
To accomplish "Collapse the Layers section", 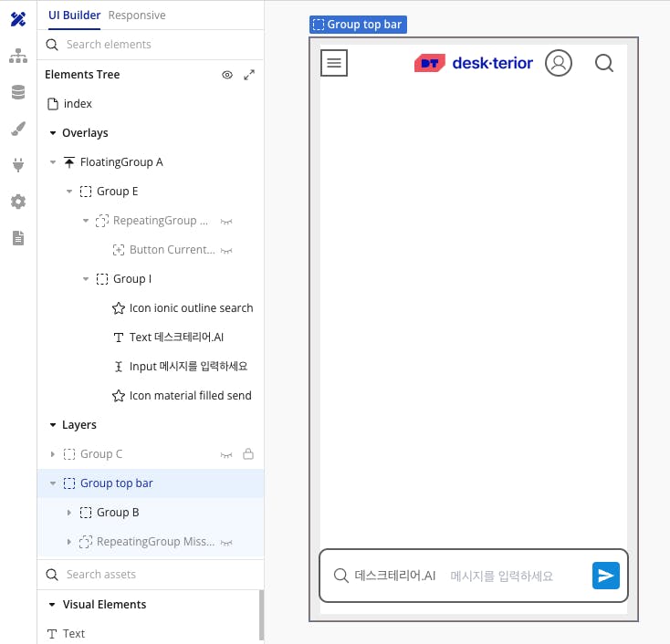I will (x=53, y=425).
